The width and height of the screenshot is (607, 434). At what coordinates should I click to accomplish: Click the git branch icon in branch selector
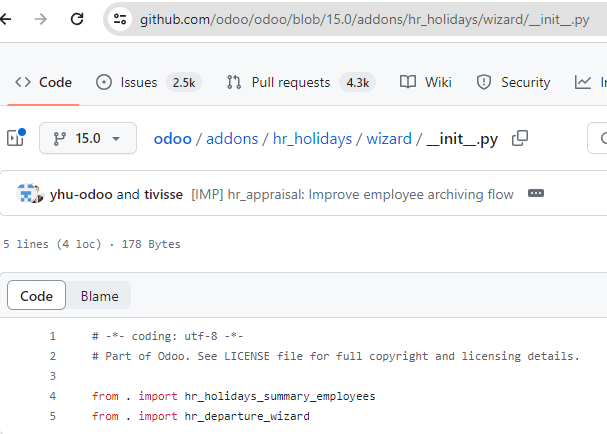(59, 139)
